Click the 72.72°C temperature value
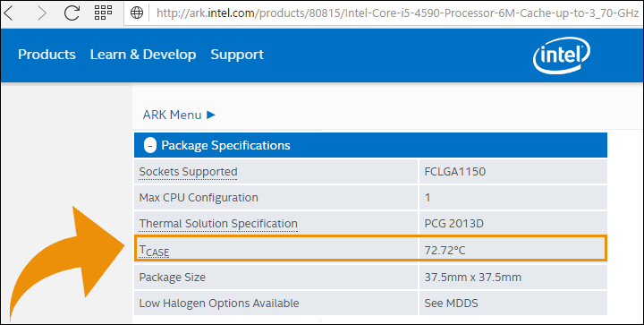644x325 pixels. click(x=445, y=250)
